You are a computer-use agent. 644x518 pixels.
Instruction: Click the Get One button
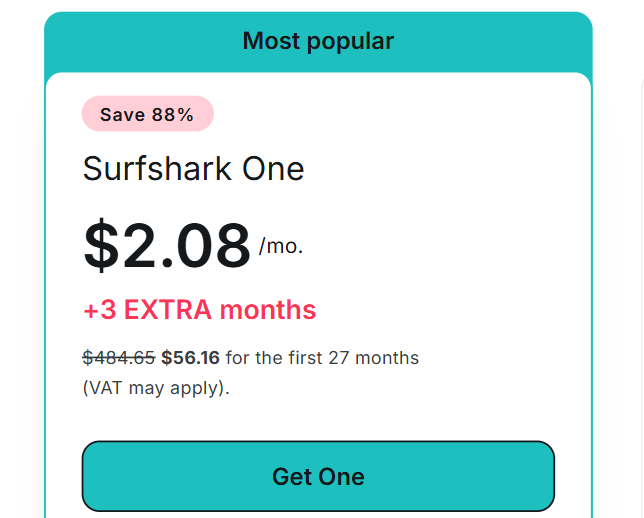pos(318,477)
